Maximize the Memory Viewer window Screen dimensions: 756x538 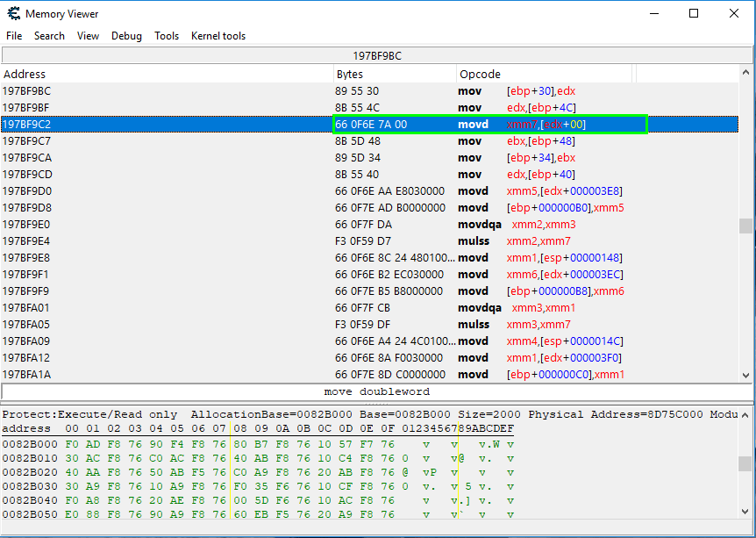(x=694, y=13)
